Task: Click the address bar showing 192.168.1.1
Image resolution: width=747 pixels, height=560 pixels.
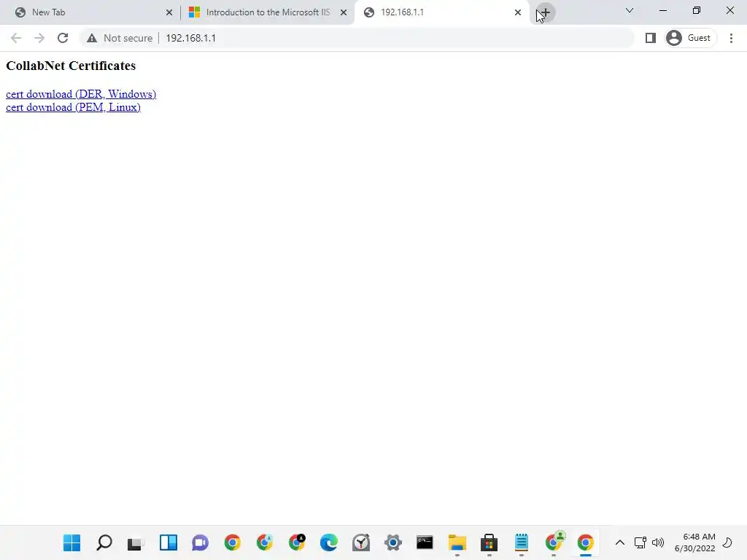Action: point(356,38)
